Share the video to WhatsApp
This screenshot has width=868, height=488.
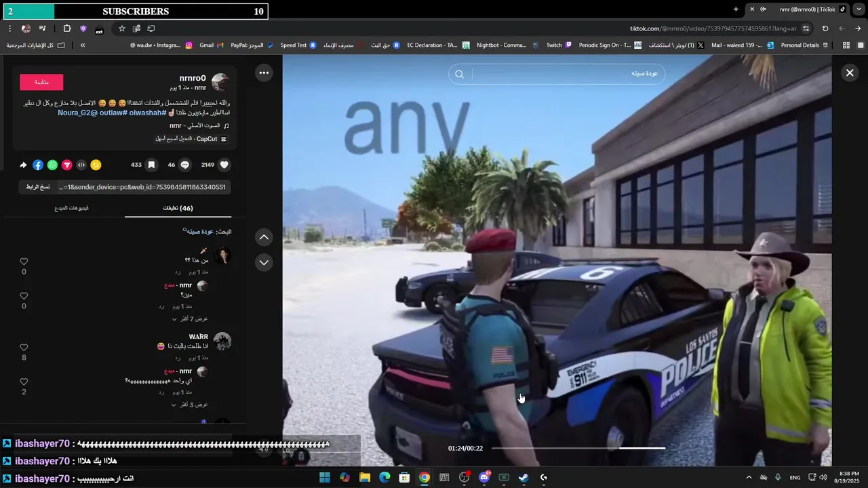52,165
